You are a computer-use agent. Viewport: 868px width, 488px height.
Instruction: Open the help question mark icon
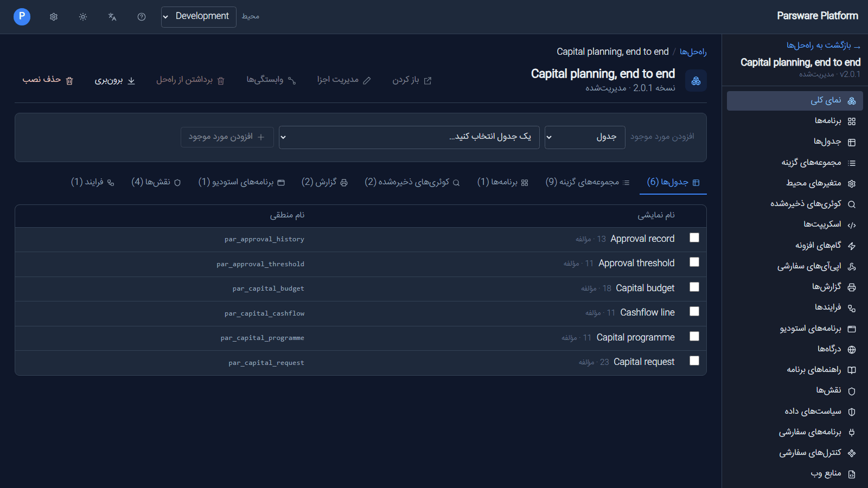(142, 17)
